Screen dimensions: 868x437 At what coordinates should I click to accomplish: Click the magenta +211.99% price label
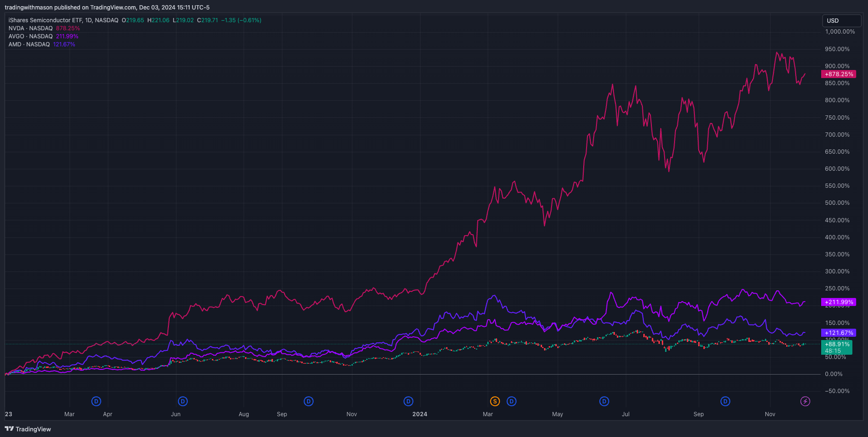839,302
